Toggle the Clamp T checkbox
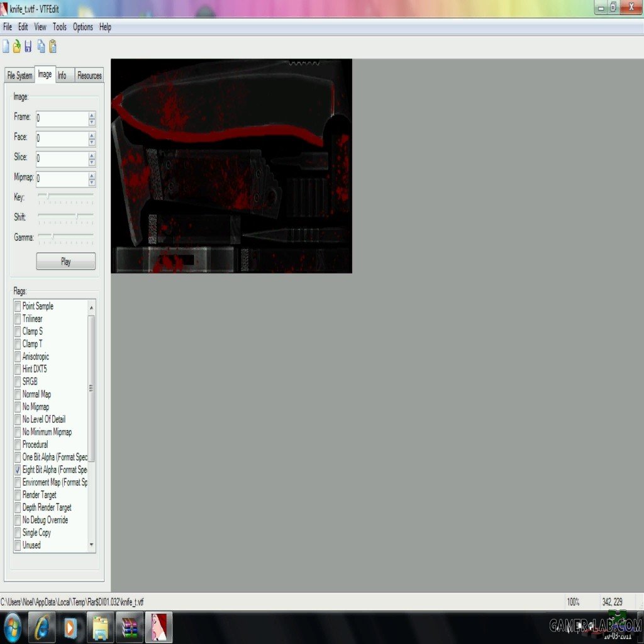This screenshot has width=644, height=644. 18,344
